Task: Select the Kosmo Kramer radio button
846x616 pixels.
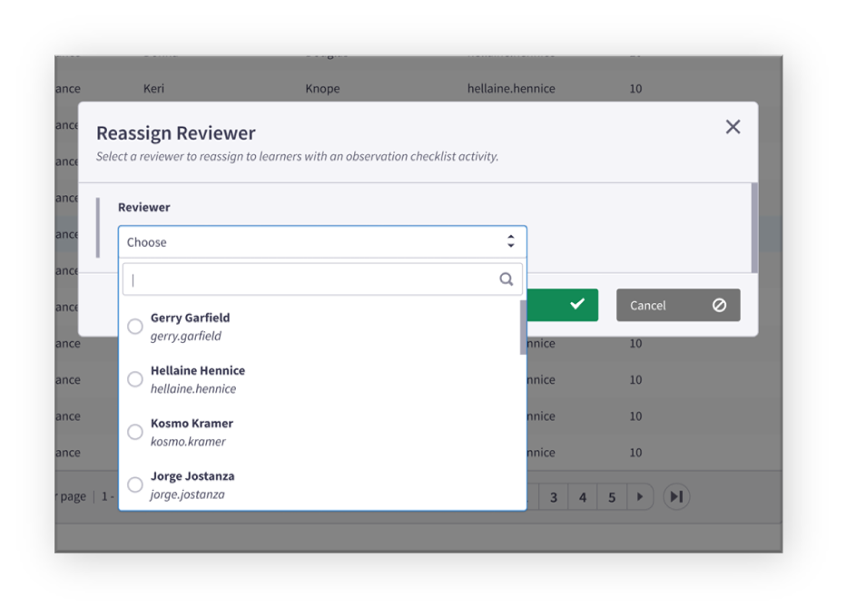Action: point(135,431)
